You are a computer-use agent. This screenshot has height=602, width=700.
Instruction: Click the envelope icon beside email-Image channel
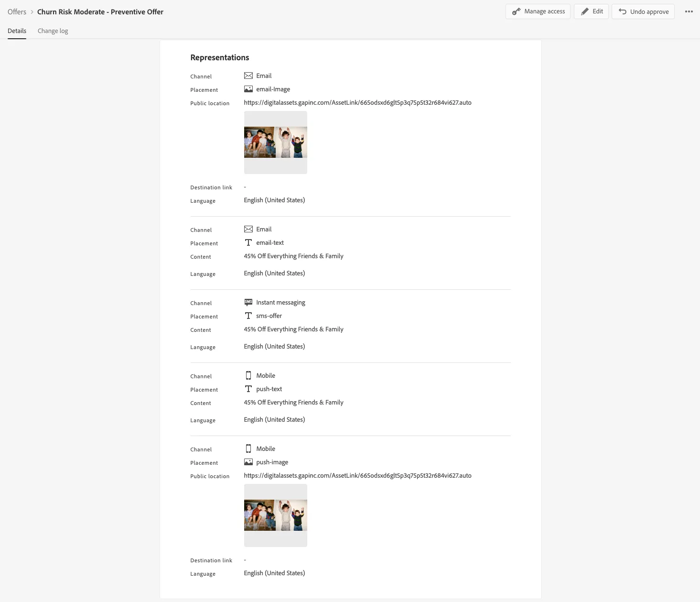(x=248, y=76)
